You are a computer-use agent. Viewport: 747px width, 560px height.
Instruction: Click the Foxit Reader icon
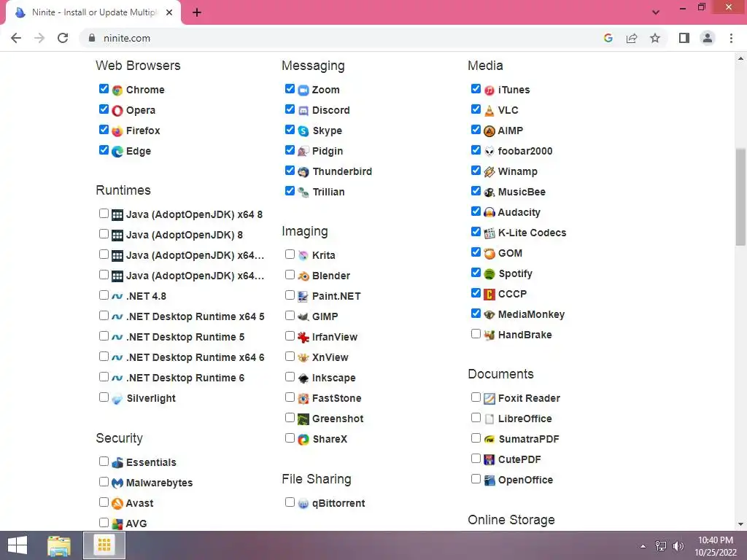point(489,399)
